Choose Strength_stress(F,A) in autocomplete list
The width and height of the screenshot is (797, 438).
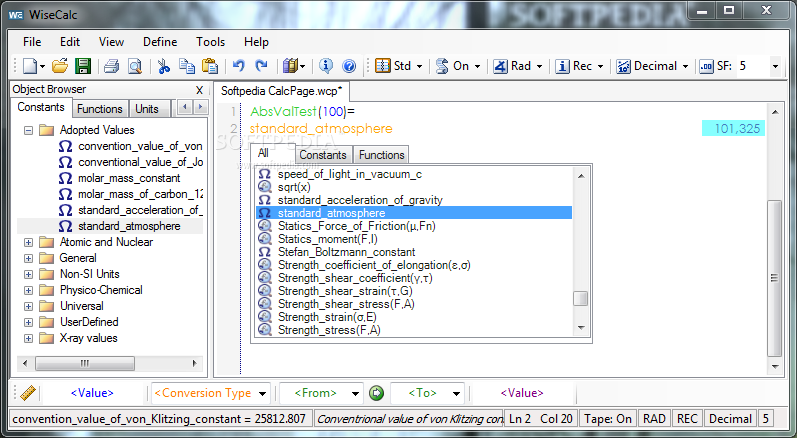click(329, 330)
